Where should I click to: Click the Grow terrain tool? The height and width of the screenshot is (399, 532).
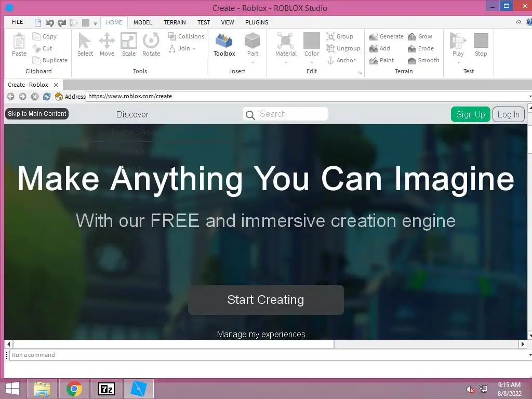(x=420, y=36)
